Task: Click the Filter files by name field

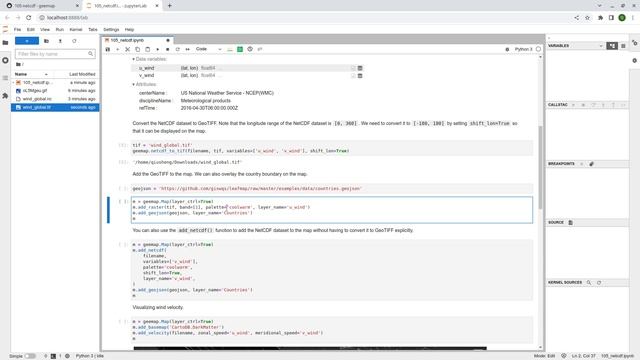Action: click(x=55, y=54)
